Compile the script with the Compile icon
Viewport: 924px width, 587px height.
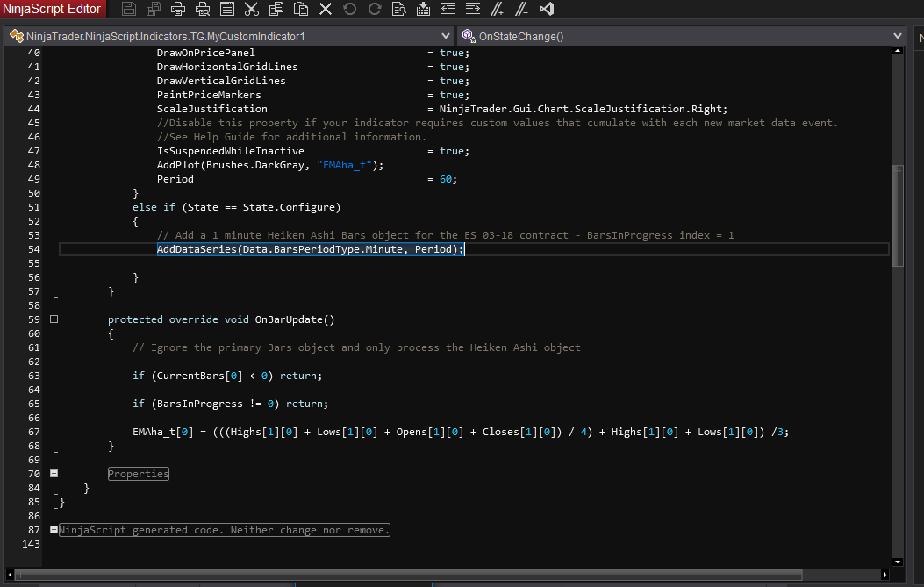point(424,10)
